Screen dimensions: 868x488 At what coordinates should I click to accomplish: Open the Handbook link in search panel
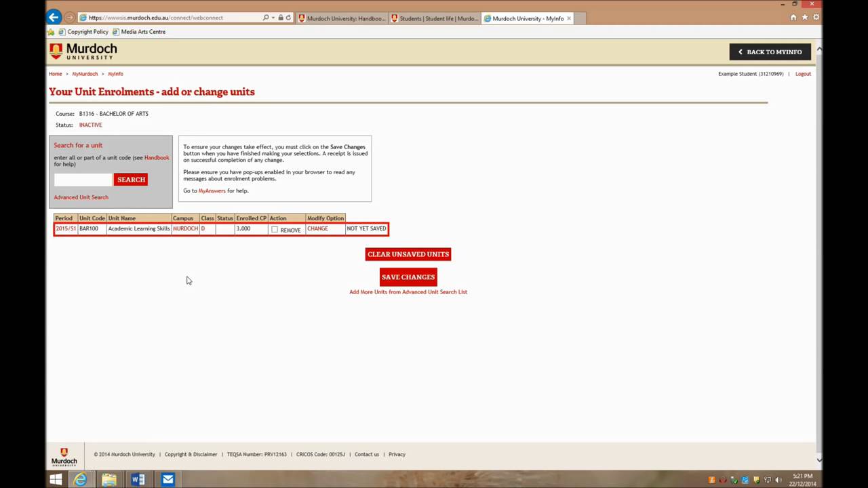point(157,158)
